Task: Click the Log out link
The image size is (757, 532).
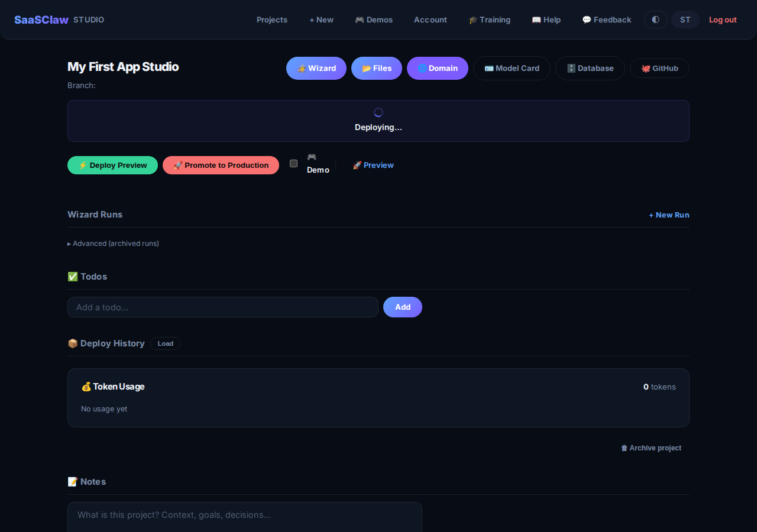Action: pos(723,20)
